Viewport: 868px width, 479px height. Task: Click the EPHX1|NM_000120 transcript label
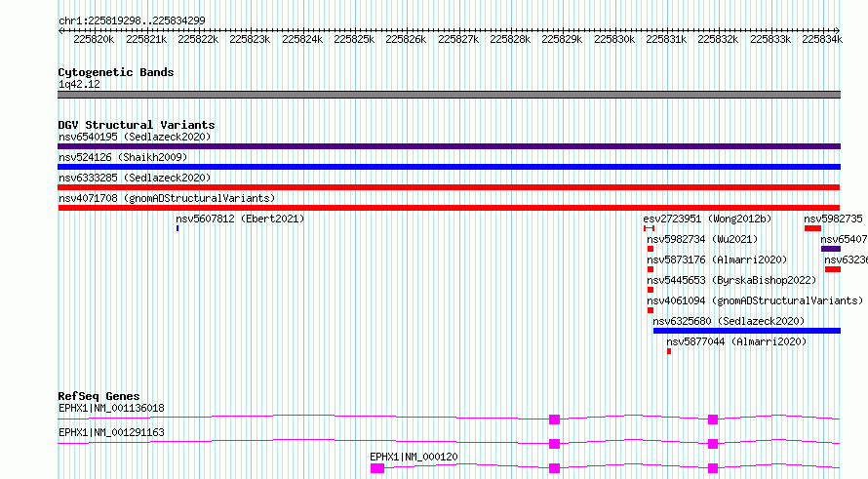(x=414, y=457)
